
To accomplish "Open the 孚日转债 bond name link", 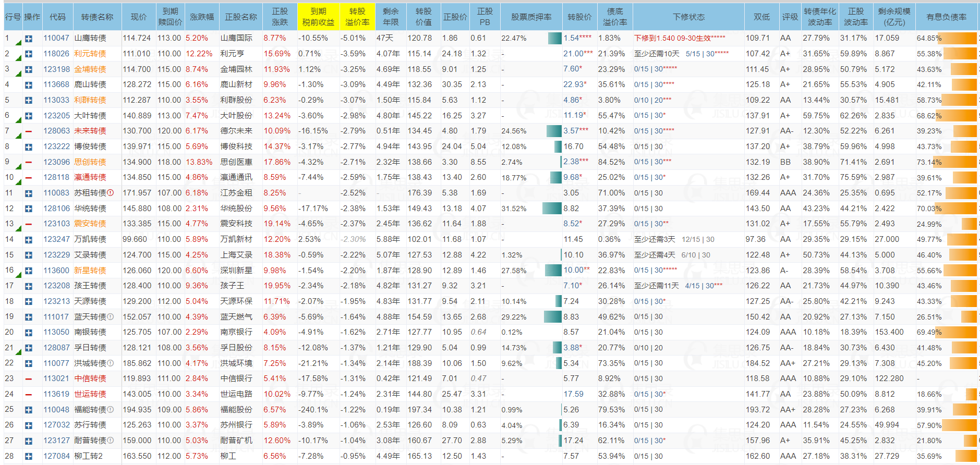I will click(90, 348).
